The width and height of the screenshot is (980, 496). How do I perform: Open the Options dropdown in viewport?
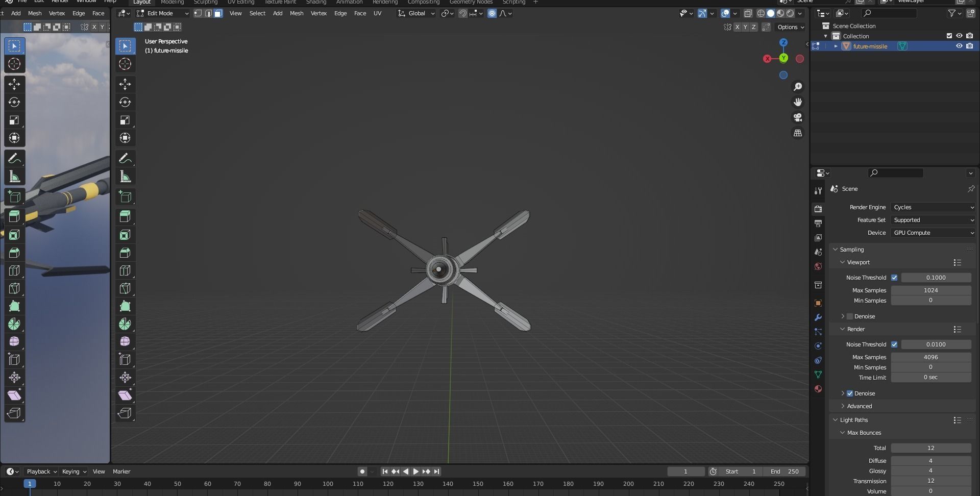click(x=791, y=27)
